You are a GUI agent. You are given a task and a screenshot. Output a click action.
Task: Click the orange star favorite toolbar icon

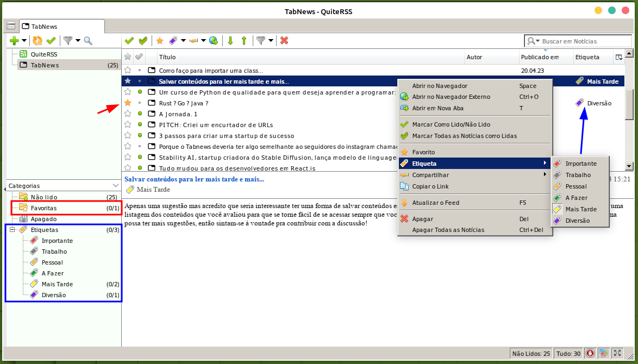click(x=160, y=41)
